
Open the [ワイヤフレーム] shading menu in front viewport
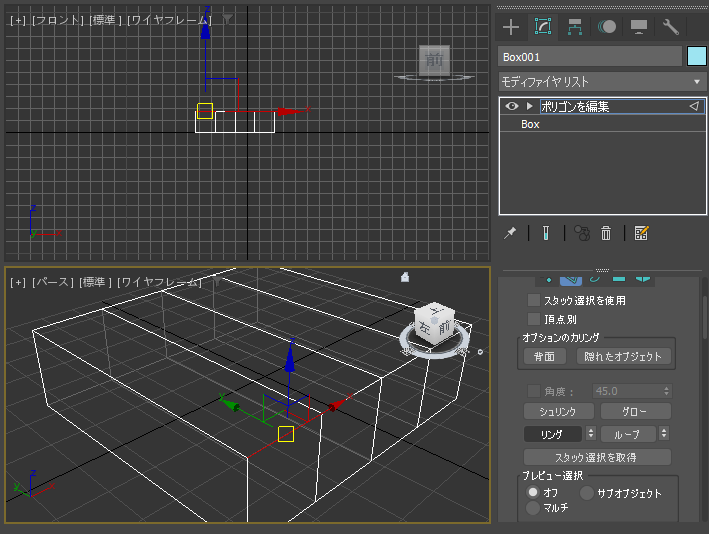tap(169, 20)
